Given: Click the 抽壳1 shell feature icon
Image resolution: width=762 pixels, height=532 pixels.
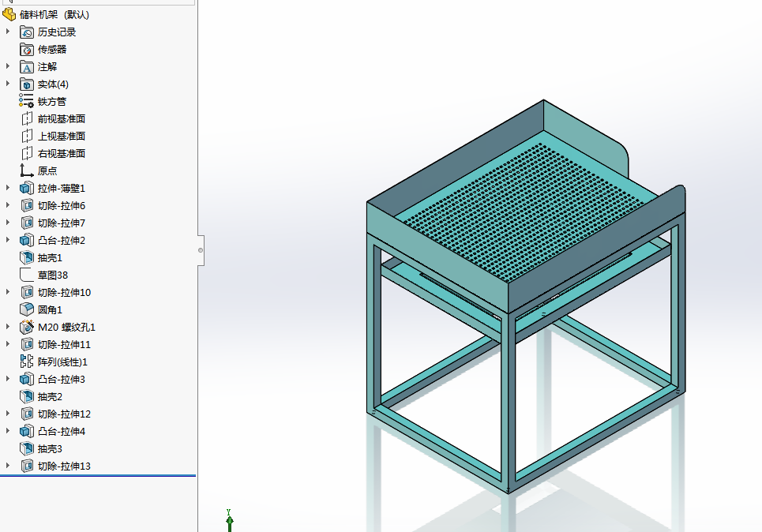Looking at the screenshot, I should tap(27, 258).
